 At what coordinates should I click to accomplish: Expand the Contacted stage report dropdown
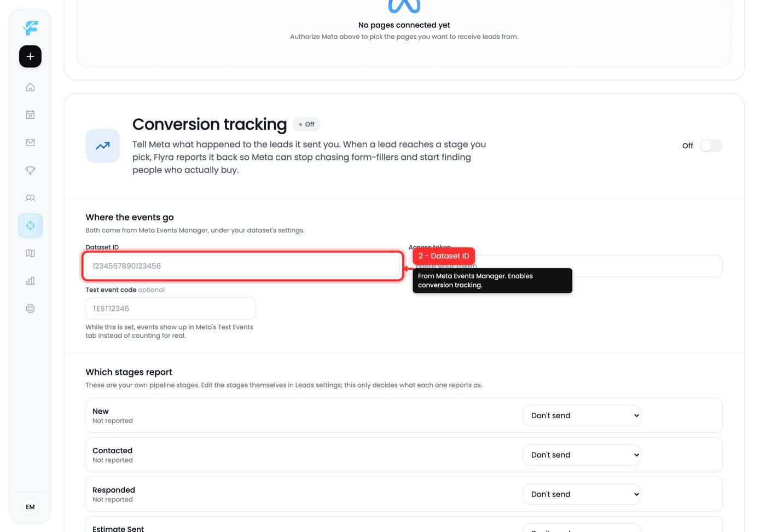pos(582,455)
